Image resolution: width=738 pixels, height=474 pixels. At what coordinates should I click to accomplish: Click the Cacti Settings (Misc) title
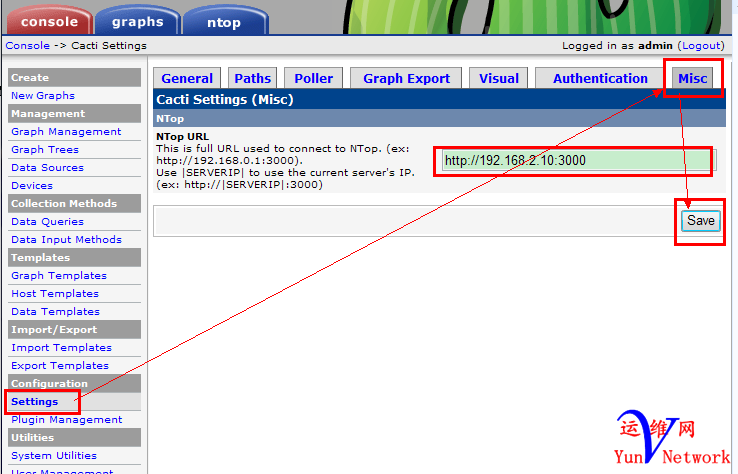[225, 99]
